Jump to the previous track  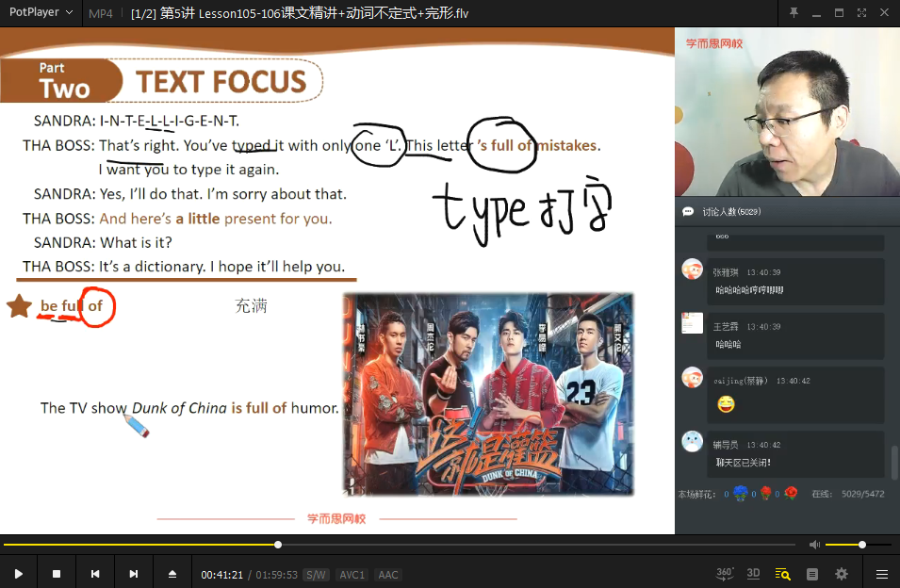click(95, 574)
